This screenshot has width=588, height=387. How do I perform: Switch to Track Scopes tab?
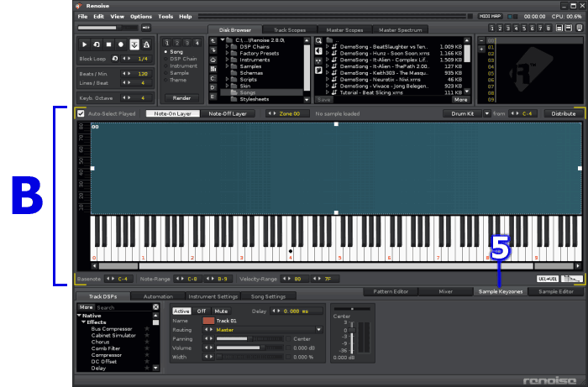(290, 30)
